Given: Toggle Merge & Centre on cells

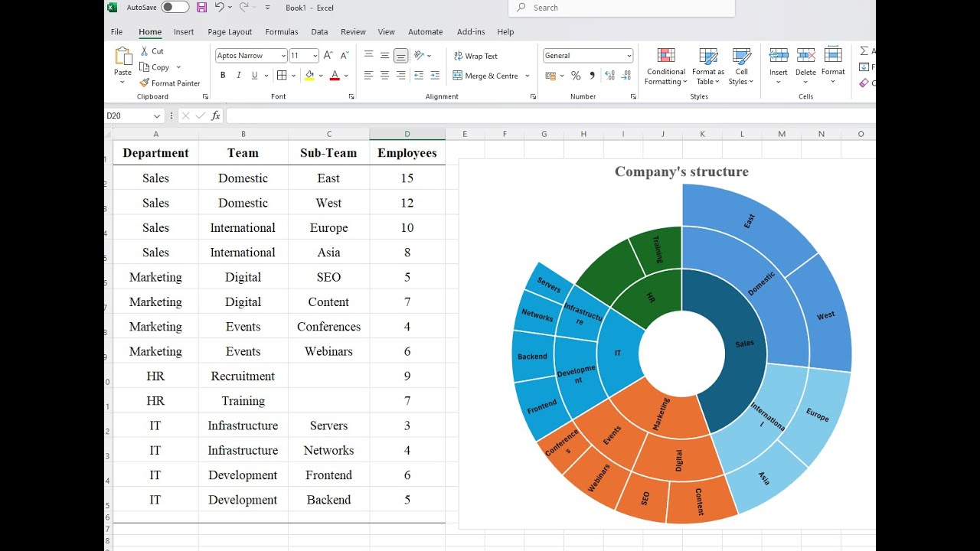Looking at the screenshot, I should pos(485,76).
